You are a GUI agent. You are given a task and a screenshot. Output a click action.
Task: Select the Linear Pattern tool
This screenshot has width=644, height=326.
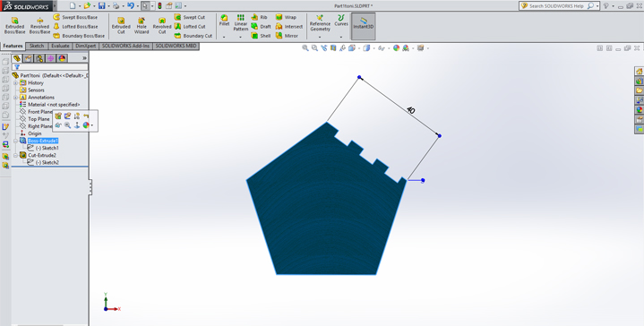tap(241, 22)
